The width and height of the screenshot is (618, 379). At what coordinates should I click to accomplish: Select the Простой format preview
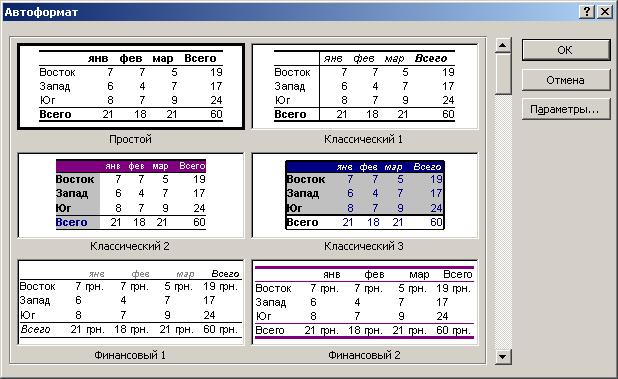[x=131, y=87]
